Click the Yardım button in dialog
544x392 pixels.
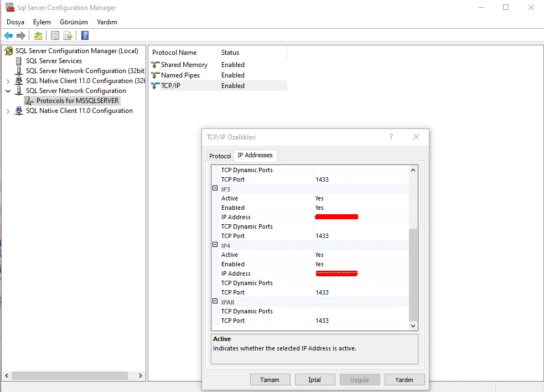[404, 379]
